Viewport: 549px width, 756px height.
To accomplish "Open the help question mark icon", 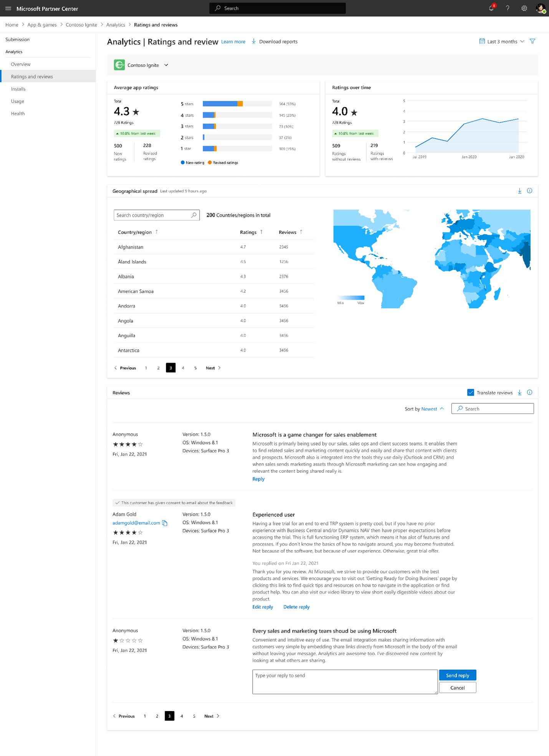I will tap(508, 8).
